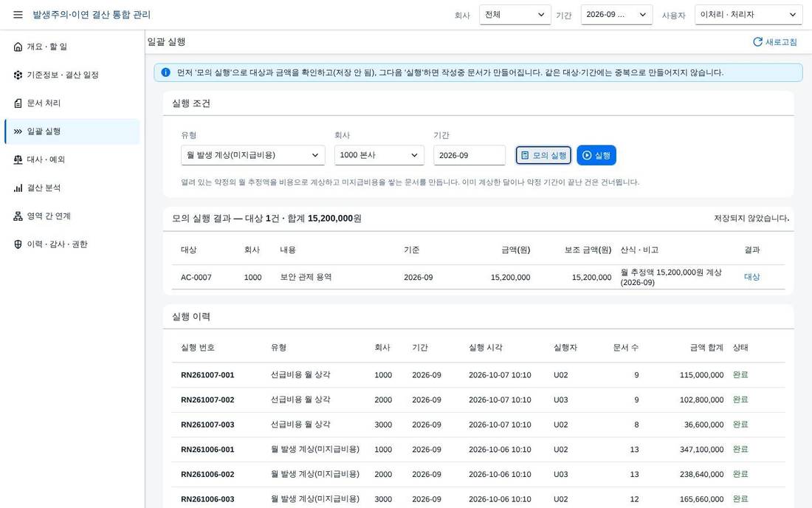Click the 실행 시각 column header
The height and width of the screenshot is (508, 812).
click(x=485, y=348)
